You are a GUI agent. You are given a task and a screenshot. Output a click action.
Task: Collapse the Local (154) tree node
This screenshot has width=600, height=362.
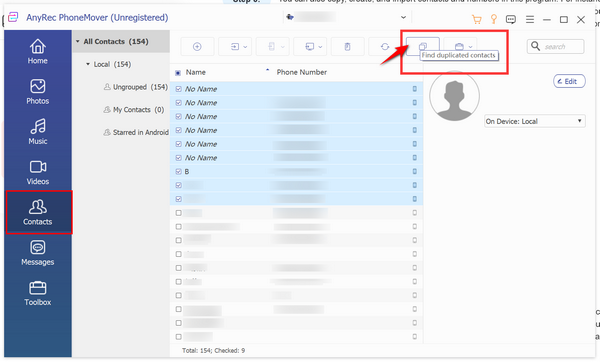point(88,64)
